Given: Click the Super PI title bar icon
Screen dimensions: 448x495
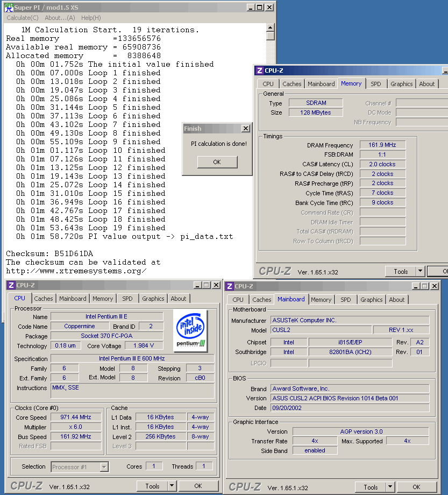Looking at the screenshot, I should click(9, 7).
